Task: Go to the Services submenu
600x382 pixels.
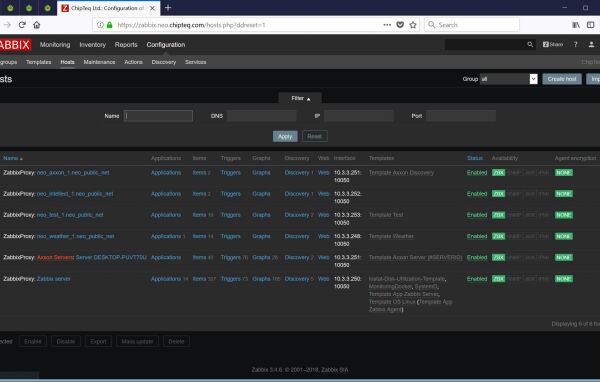Action: [x=196, y=62]
